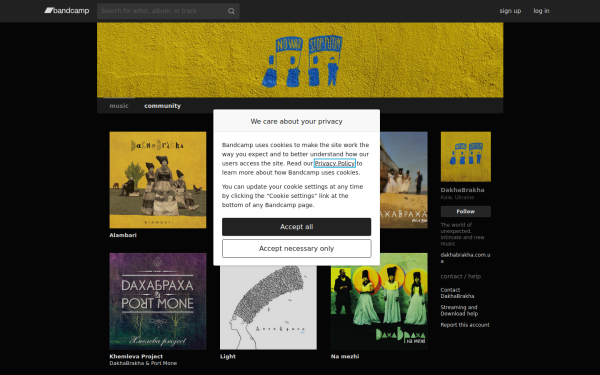Open the log in link
This screenshot has width=600, height=375.
[x=541, y=11]
